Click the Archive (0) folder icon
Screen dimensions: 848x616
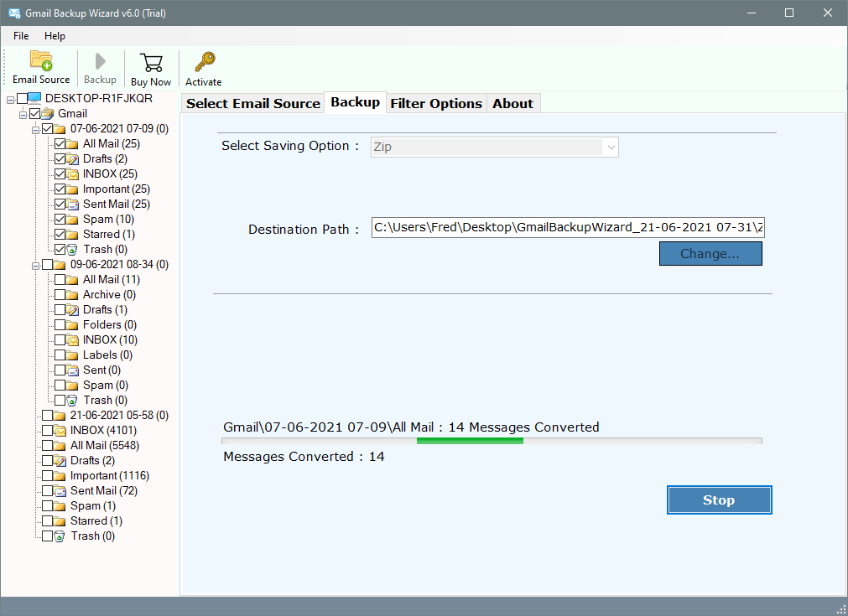[x=72, y=294]
